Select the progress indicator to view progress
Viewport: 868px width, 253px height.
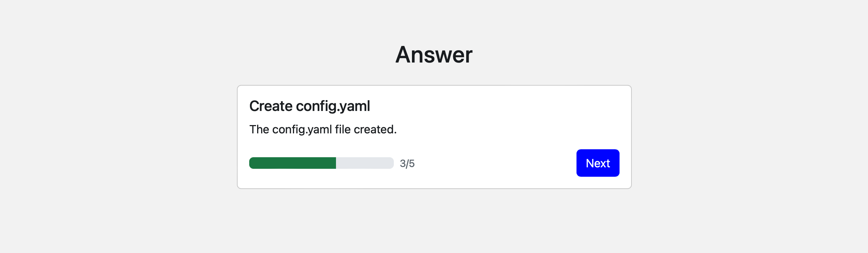tap(321, 163)
